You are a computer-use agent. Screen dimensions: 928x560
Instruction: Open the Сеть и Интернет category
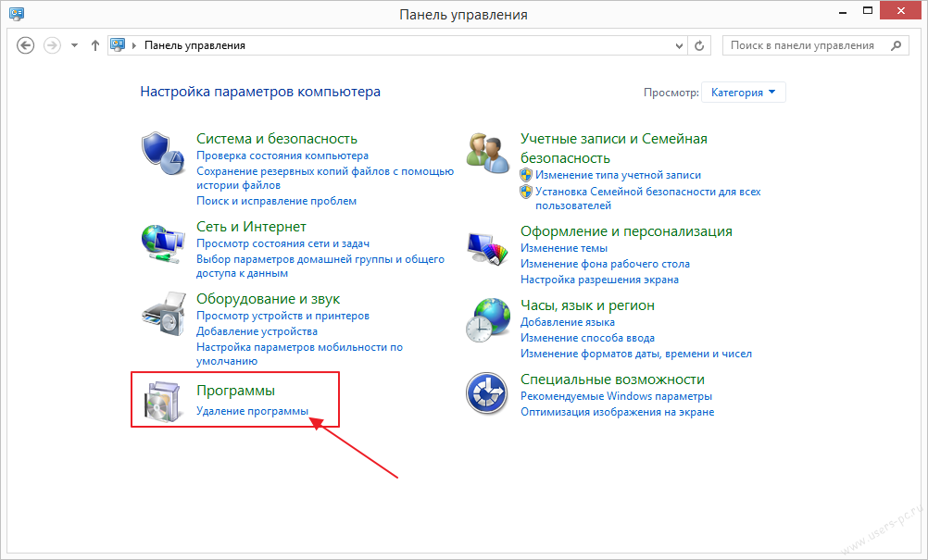pos(252,227)
